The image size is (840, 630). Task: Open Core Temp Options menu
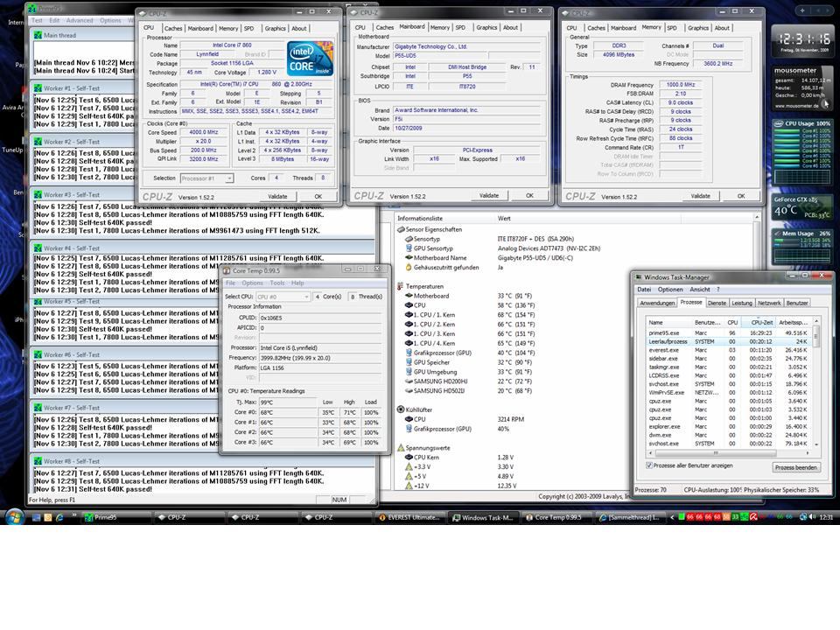pos(252,283)
